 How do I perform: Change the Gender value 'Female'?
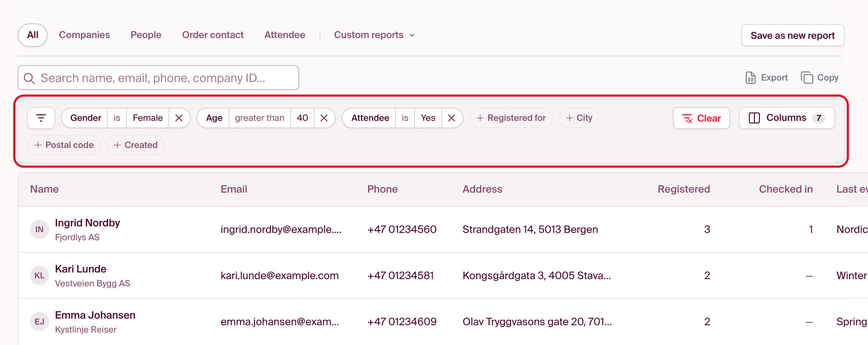click(x=148, y=118)
